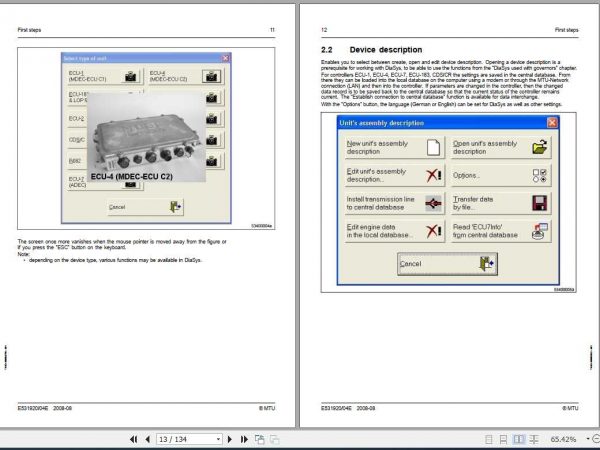Switch to continuous facing page view
This screenshot has width=600, height=450.
tap(534, 439)
